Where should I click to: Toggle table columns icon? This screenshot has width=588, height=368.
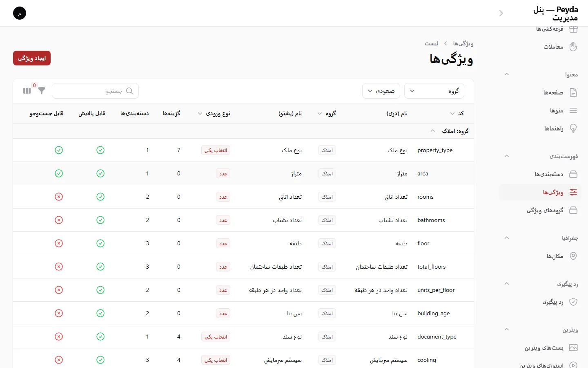[27, 91]
